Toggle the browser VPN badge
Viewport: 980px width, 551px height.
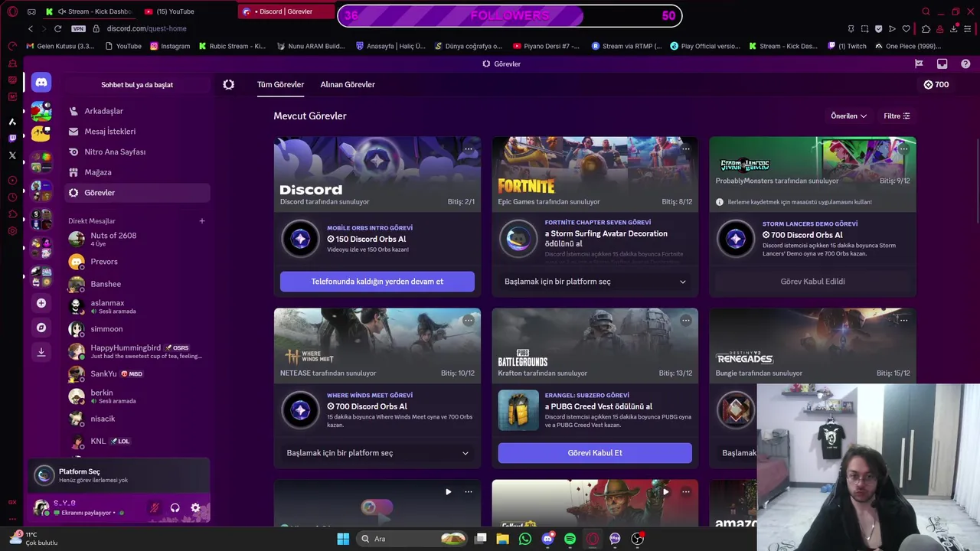coord(78,28)
